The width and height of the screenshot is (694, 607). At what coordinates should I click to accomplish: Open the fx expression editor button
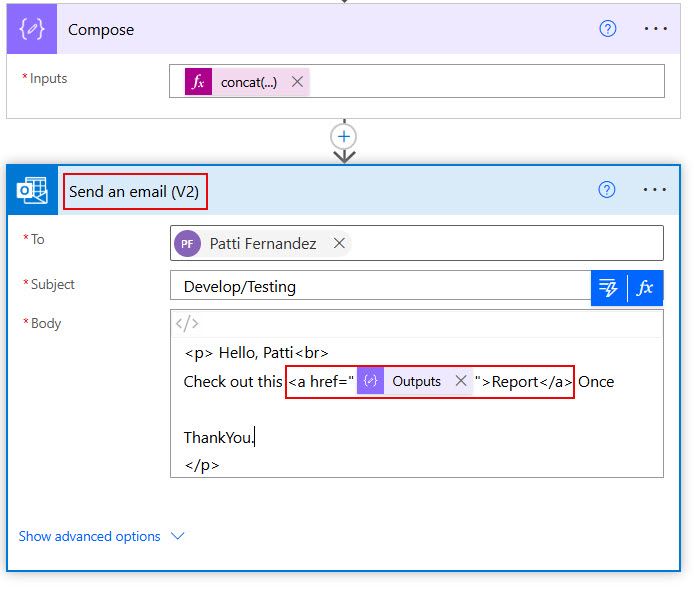[x=645, y=288]
